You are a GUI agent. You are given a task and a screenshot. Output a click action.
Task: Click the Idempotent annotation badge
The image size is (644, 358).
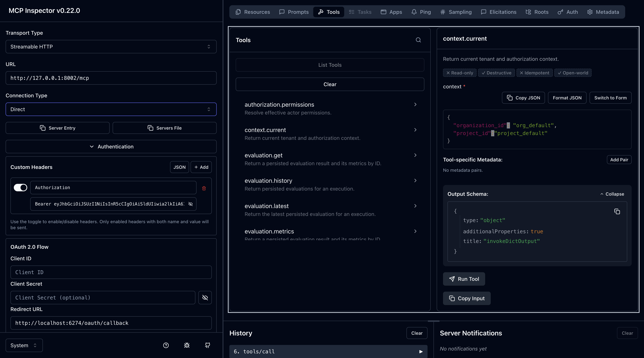click(x=535, y=73)
